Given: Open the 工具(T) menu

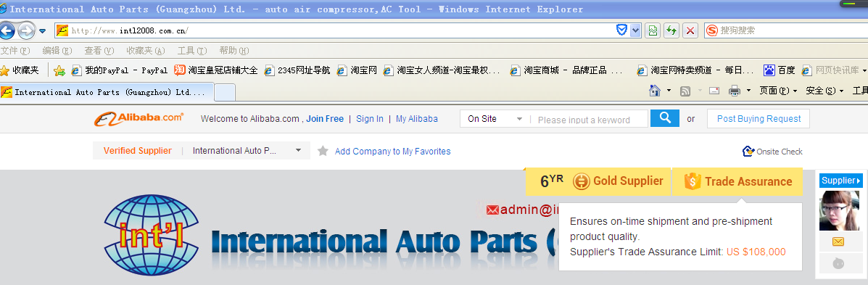Looking at the screenshot, I should pos(192,50).
